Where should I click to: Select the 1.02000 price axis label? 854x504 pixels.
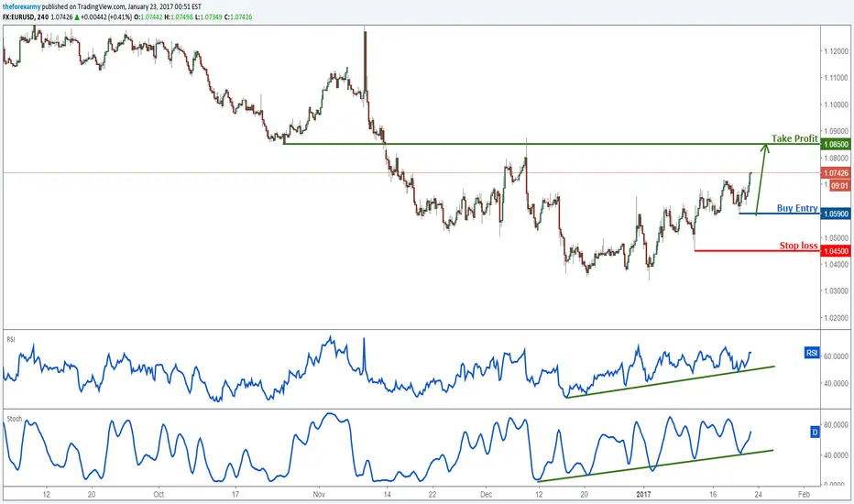836,318
